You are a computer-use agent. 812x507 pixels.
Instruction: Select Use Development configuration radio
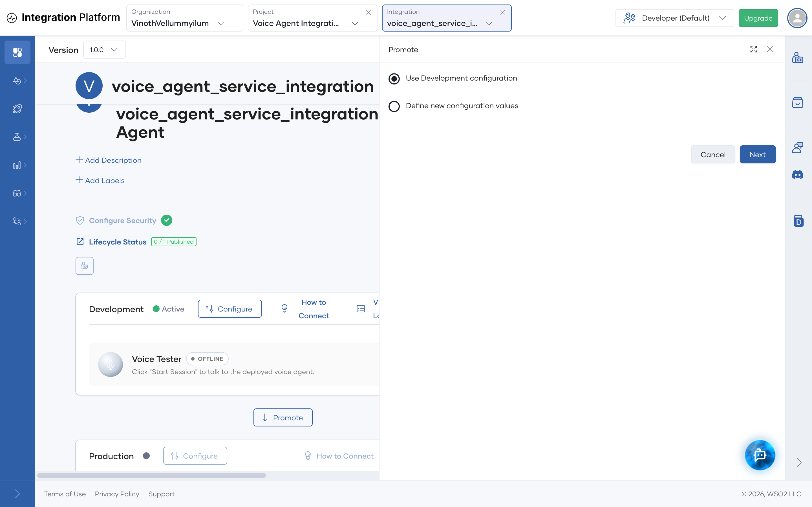pos(394,79)
